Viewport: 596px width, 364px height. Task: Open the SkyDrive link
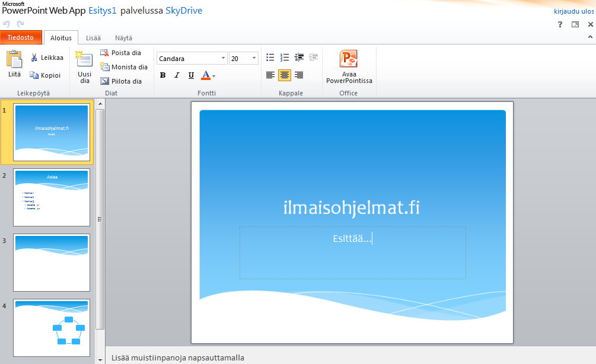(184, 11)
